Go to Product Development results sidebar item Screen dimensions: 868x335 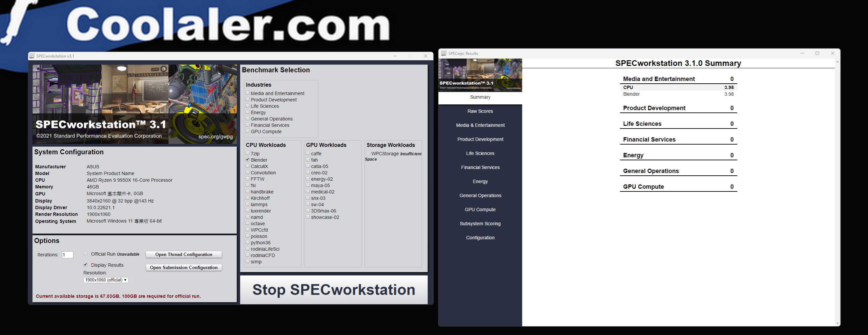point(480,139)
